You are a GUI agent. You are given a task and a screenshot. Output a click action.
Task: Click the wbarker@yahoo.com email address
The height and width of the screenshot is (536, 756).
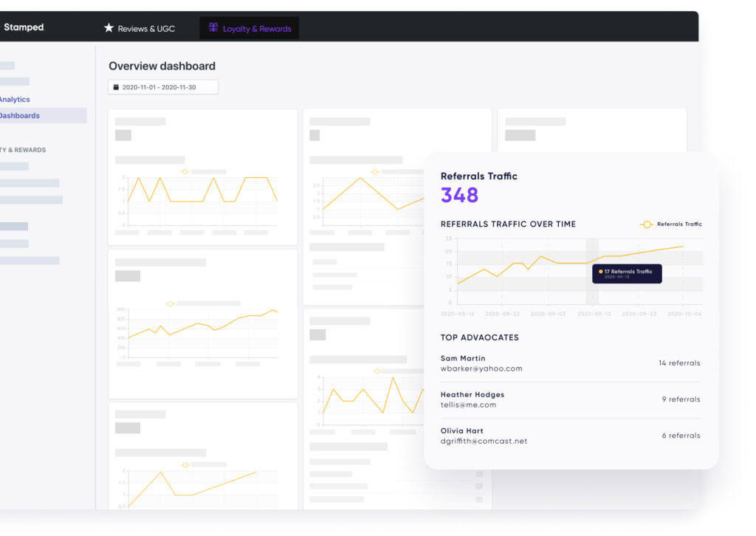tap(481, 368)
